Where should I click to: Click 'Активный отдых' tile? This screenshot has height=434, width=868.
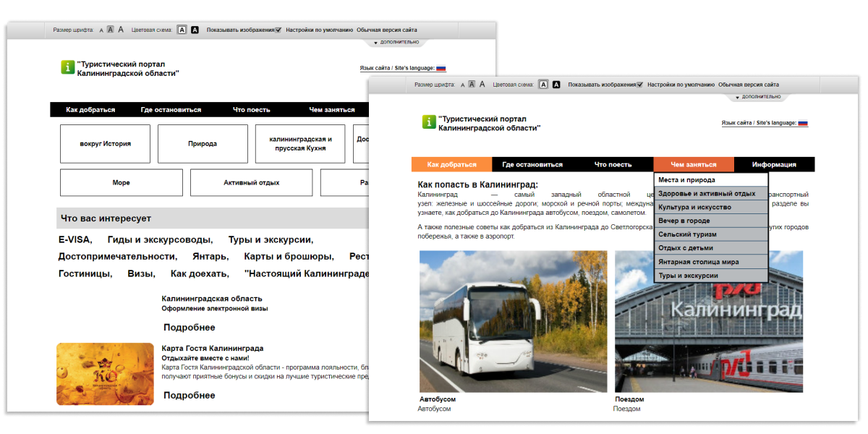click(x=252, y=183)
